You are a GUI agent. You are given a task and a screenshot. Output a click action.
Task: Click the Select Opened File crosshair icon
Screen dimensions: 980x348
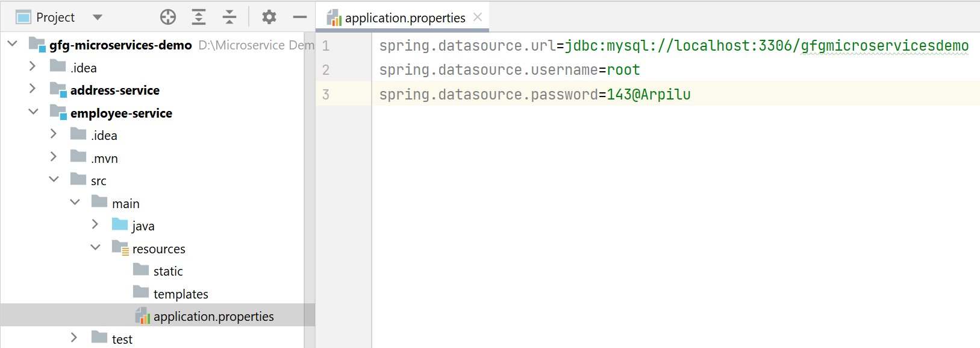click(x=168, y=17)
